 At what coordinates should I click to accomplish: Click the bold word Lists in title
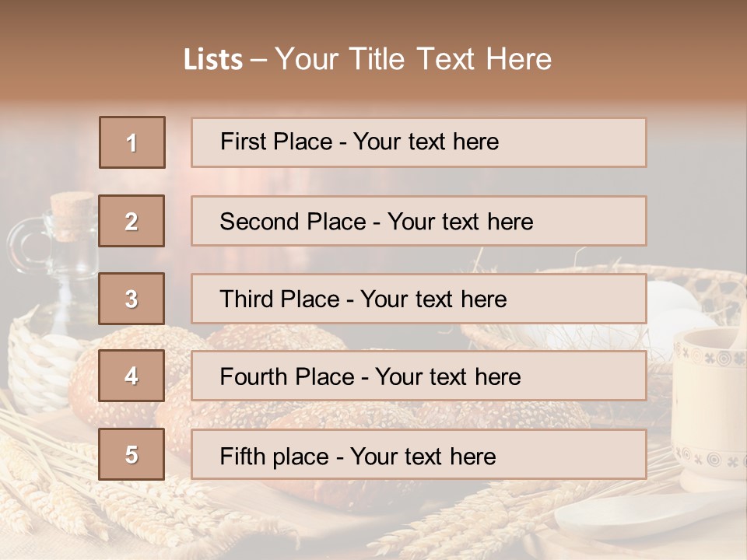[x=213, y=59]
